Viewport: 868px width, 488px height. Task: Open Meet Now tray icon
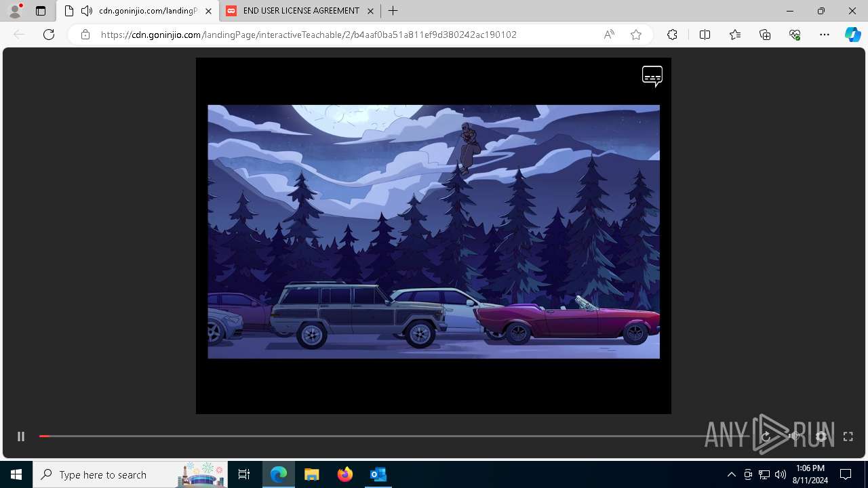point(748,474)
